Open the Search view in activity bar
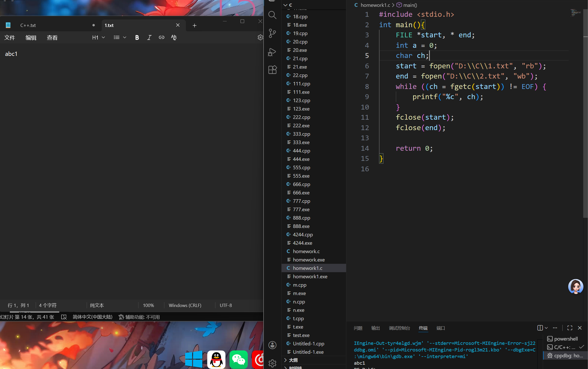 (272, 15)
